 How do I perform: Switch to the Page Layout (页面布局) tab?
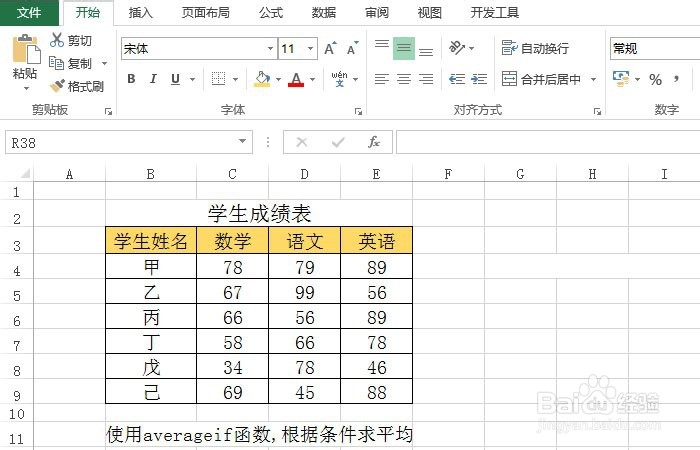(x=206, y=12)
